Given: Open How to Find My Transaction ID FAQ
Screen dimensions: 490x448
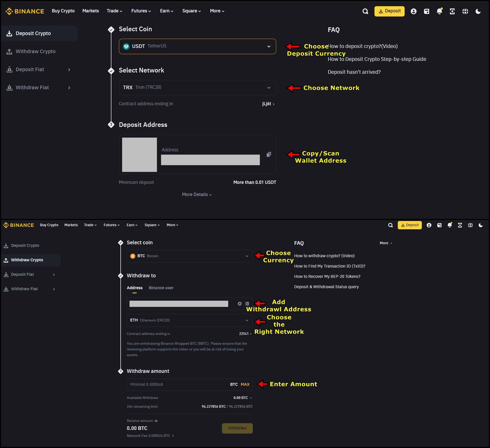Looking at the screenshot, I should tap(330, 266).
